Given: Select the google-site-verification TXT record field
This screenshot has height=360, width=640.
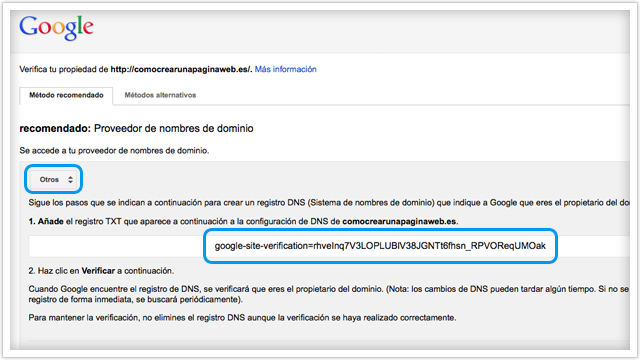Looking at the screenshot, I should (329, 246).
